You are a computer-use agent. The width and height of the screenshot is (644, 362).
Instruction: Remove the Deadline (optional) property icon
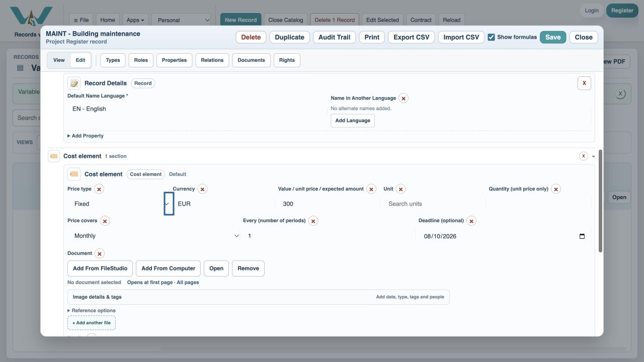pos(471,221)
